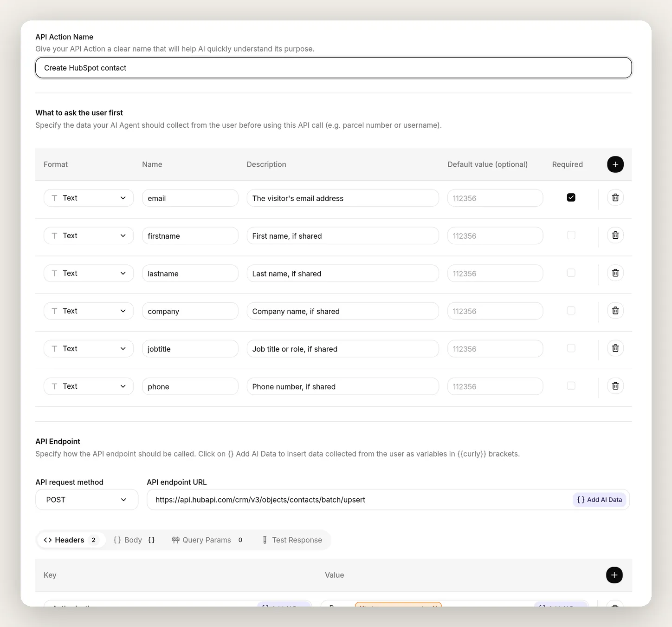Delete the email row
Image resolution: width=672 pixels, height=627 pixels.
615,198
